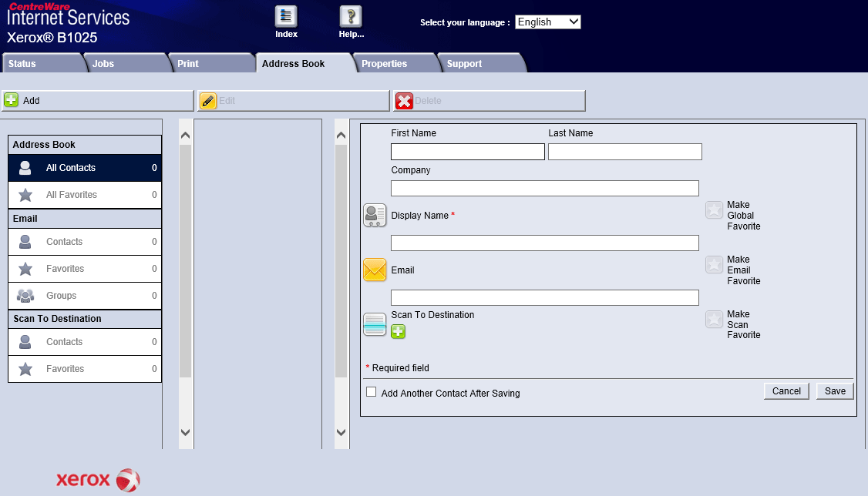Click the Cancel button
This screenshot has width=868, height=496.
[x=786, y=391]
